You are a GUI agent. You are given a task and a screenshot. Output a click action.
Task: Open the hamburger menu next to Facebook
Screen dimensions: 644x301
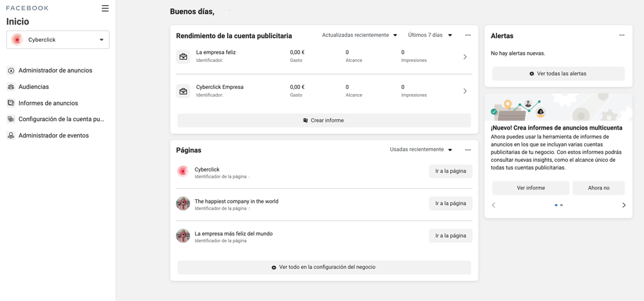105,8
